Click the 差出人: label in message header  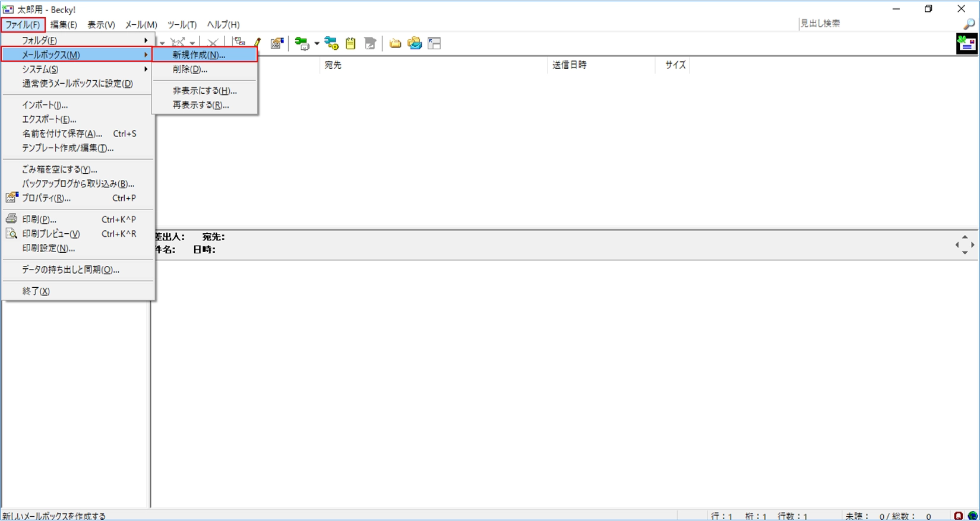pos(170,237)
